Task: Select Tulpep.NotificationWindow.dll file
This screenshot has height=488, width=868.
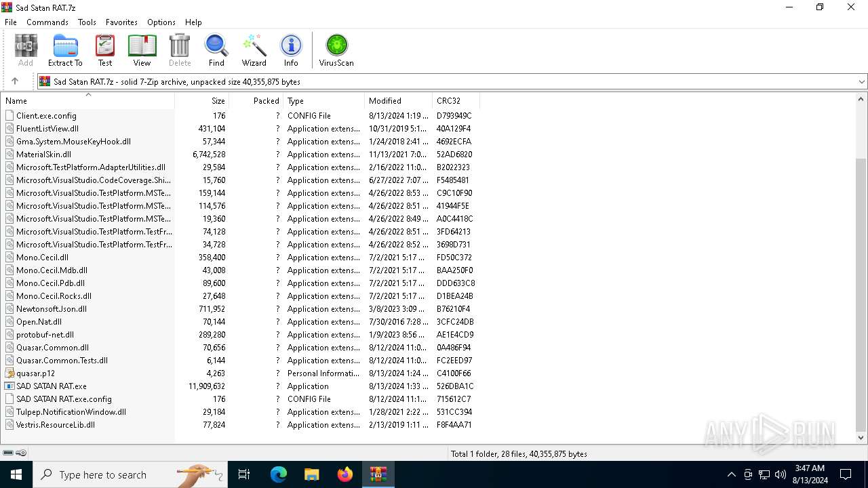Action: pyautogui.click(x=71, y=412)
